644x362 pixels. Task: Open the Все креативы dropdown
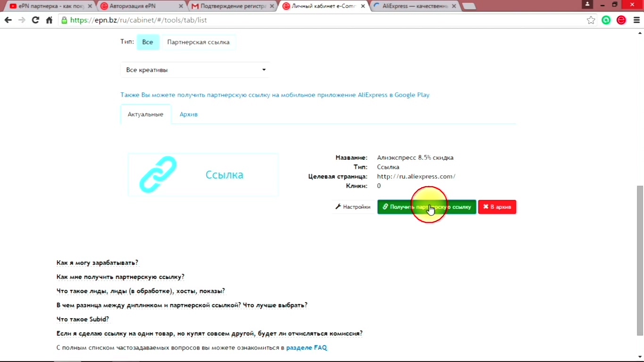[195, 70]
